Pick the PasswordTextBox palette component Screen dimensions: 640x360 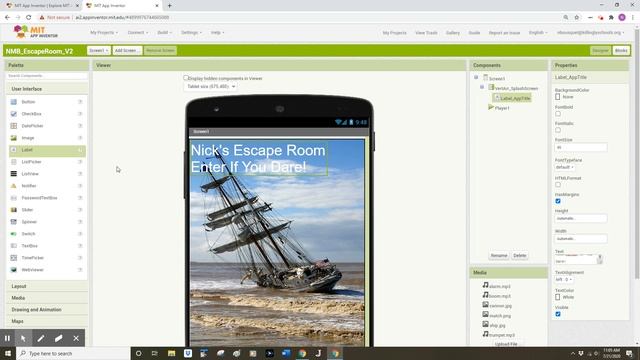(x=47, y=198)
